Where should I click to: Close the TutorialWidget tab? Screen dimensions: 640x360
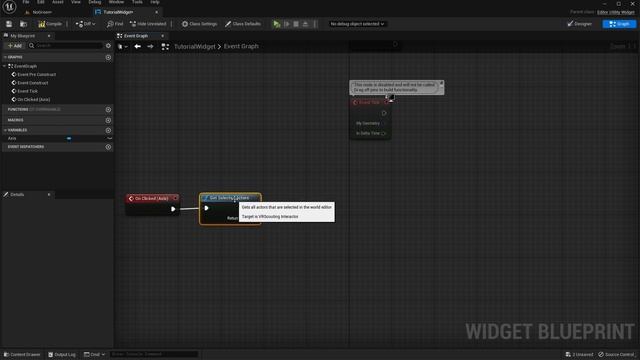click(157, 12)
